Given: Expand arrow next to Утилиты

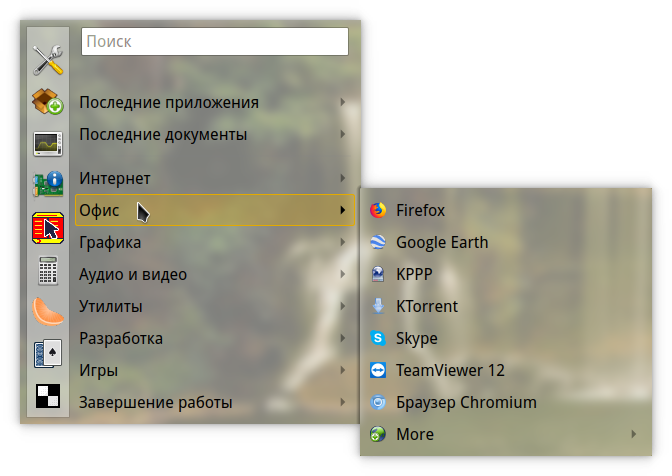Looking at the screenshot, I should click(342, 306).
